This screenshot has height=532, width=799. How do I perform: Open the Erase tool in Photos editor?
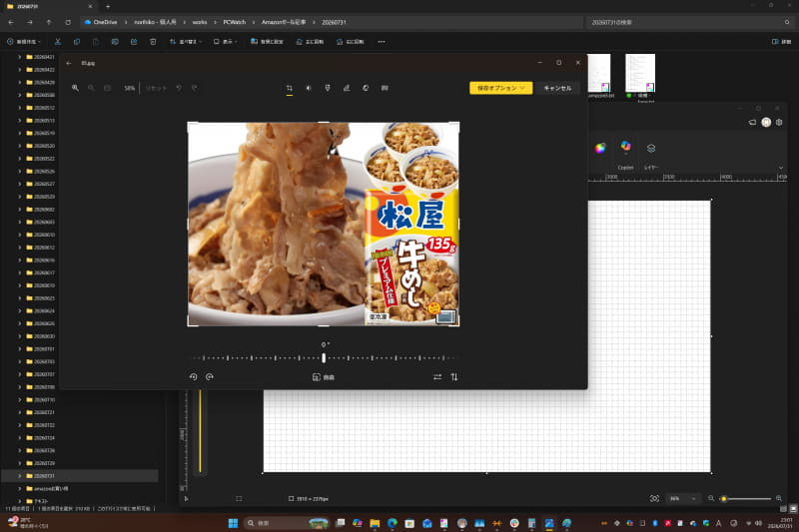pos(366,88)
